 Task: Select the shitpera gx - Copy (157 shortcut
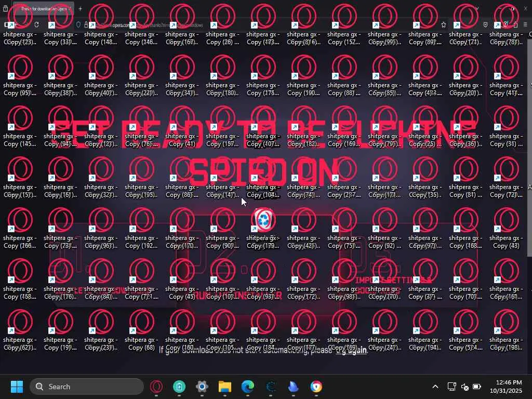pyautogui.click(x=222, y=126)
